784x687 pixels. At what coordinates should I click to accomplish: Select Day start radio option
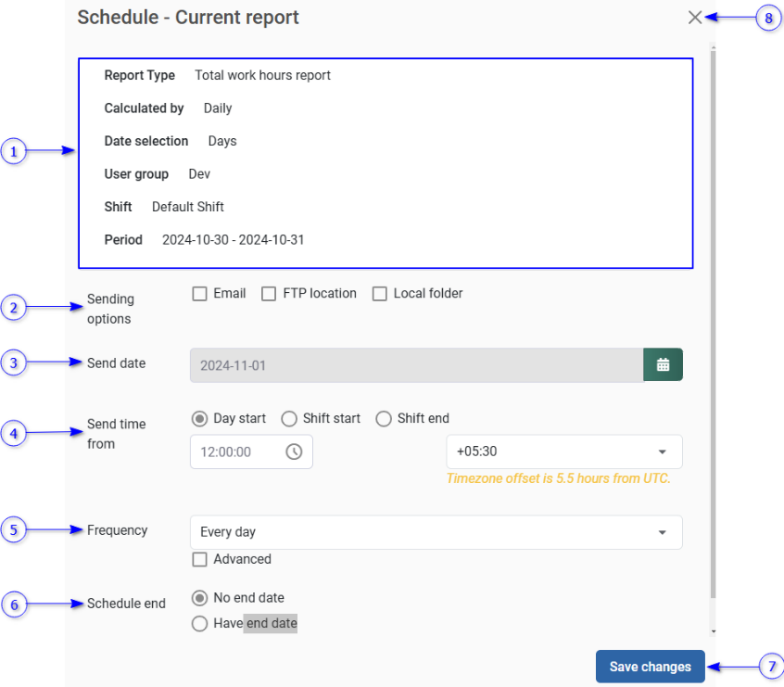point(199,419)
